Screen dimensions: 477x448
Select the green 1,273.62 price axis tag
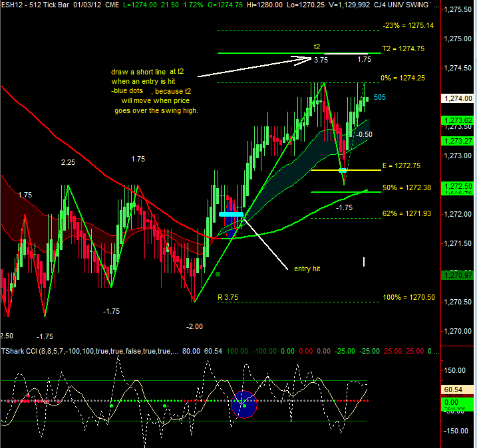457,120
